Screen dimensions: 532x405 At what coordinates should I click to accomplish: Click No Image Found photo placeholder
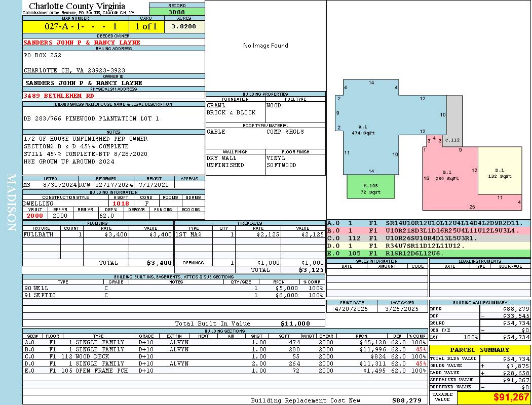click(265, 46)
